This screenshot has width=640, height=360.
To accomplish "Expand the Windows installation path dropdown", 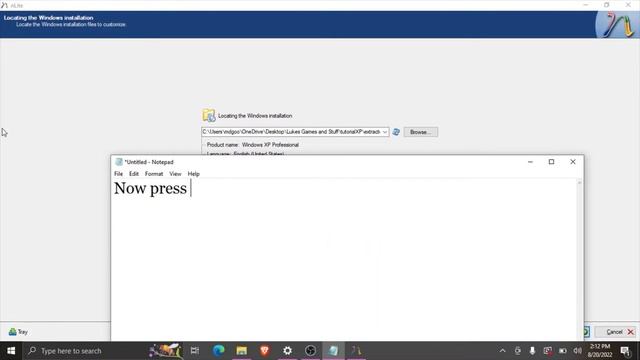I will pos(384,132).
